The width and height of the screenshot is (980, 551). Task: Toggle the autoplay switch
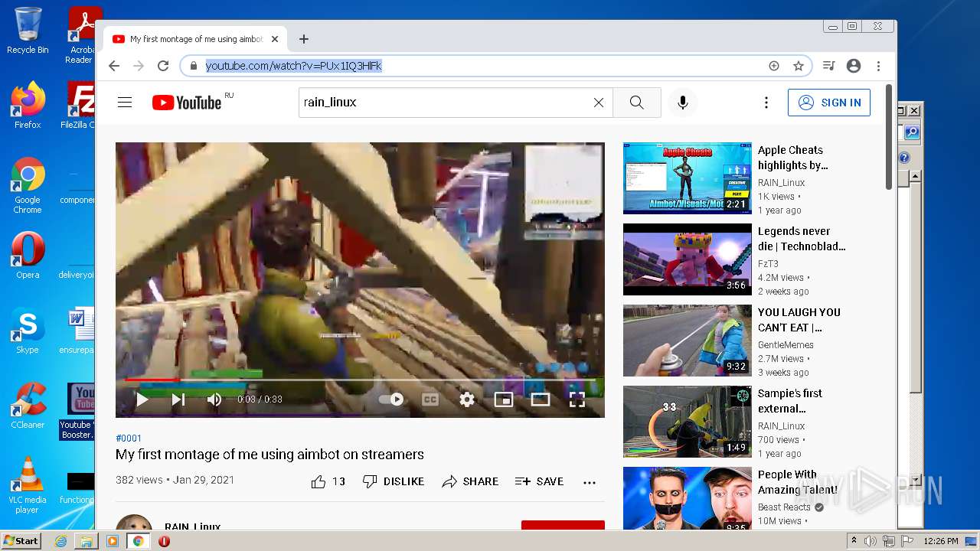coord(391,399)
